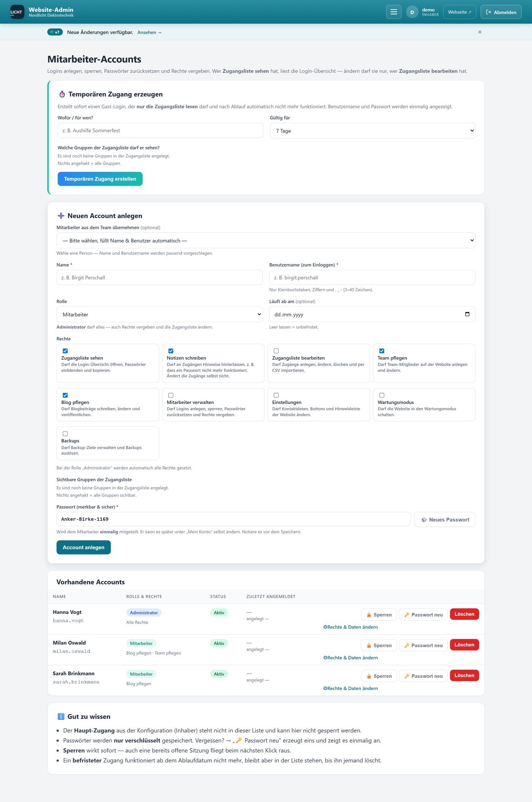
Task: Enable the Backups permission
Action: point(65,434)
